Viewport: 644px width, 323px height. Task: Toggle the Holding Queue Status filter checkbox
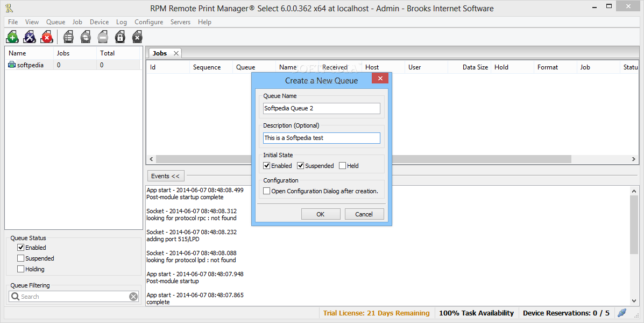(x=20, y=269)
